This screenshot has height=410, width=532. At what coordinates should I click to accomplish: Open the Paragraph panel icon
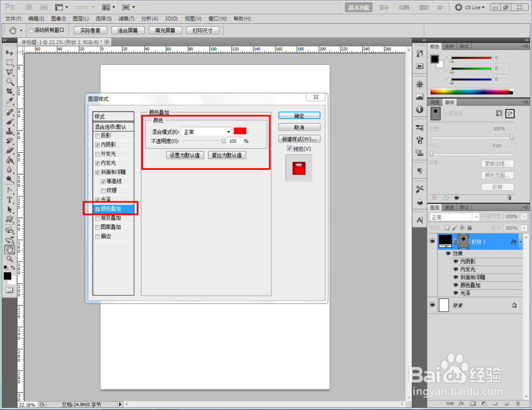420,170
